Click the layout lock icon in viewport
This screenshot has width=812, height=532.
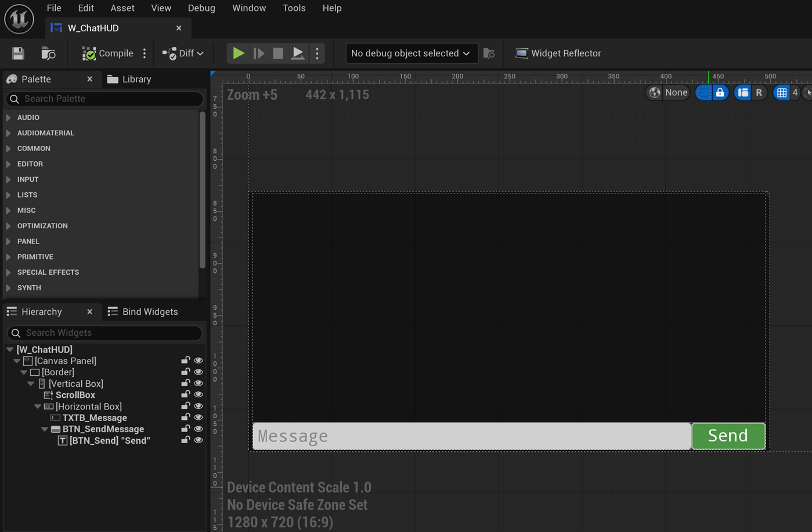[x=720, y=92]
